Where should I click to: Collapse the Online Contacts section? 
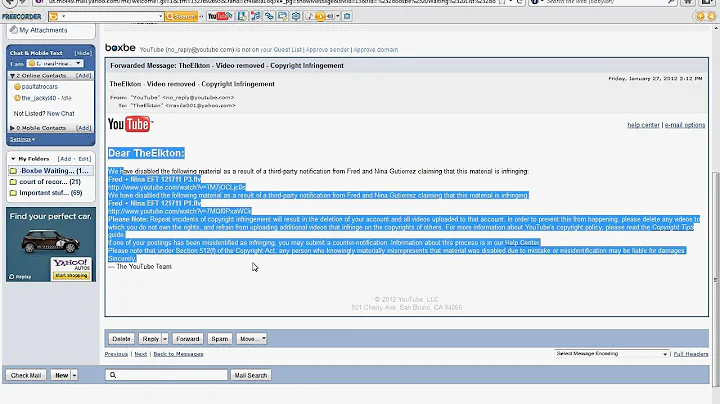[12, 76]
